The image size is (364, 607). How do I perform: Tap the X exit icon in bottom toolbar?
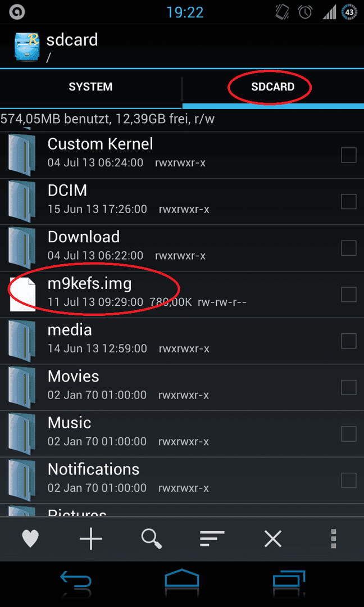pyautogui.click(x=272, y=538)
